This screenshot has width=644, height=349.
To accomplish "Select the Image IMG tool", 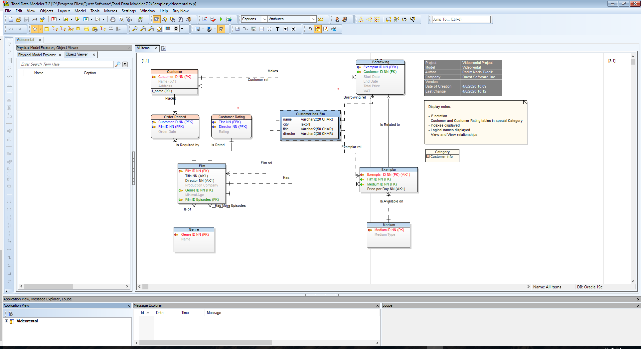I will 253,29.
